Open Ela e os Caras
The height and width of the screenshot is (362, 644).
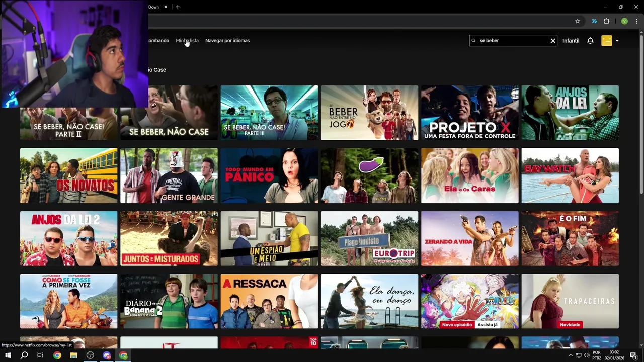[x=470, y=175]
